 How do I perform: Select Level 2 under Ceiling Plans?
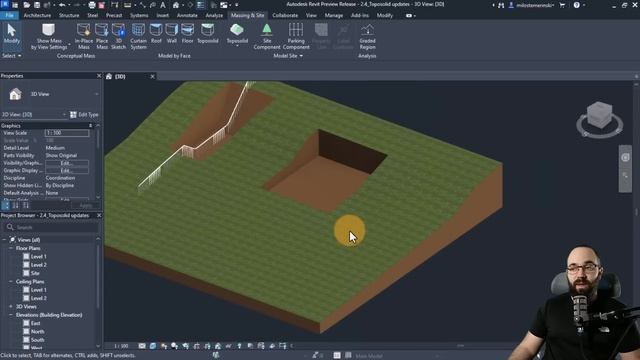pyautogui.click(x=38, y=298)
